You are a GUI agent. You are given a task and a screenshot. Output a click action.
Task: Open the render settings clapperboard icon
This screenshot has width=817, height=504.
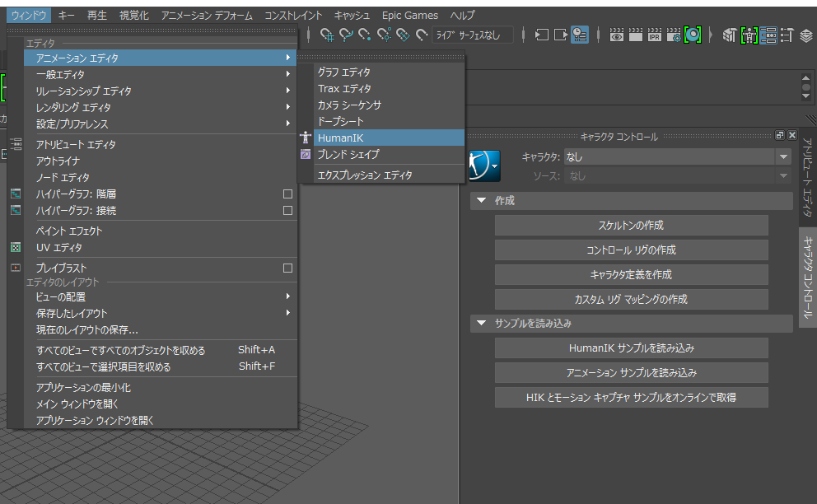(673, 35)
